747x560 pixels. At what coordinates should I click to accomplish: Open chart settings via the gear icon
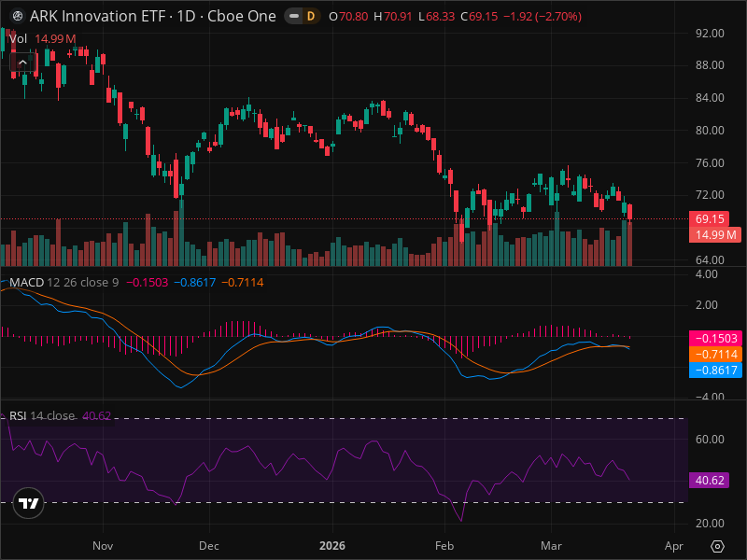click(x=717, y=546)
